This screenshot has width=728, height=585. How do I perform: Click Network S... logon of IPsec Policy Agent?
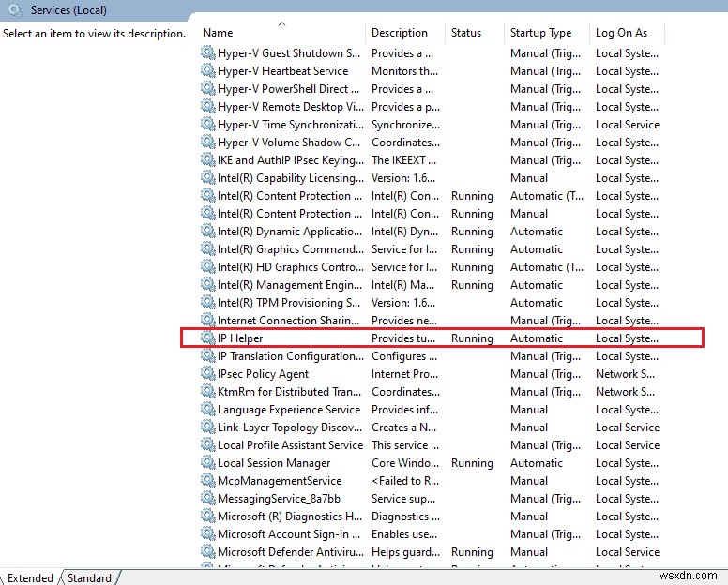point(626,373)
